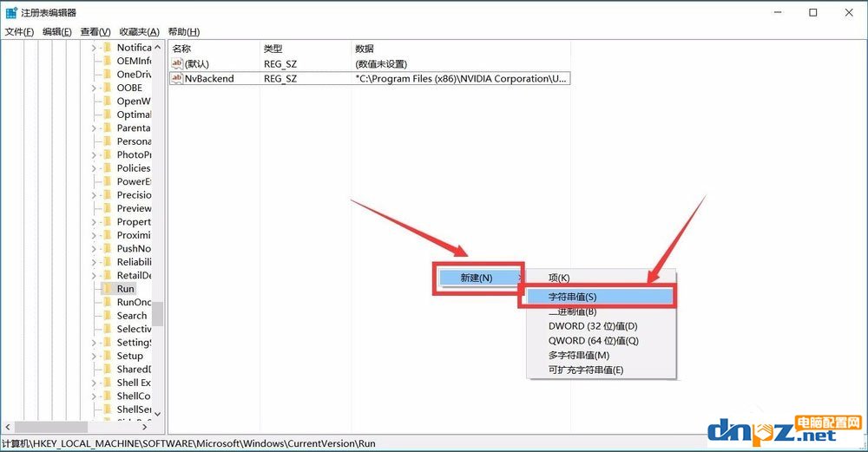Select the Setting key in tree
The height and width of the screenshot is (452, 868).
point(134,343)
